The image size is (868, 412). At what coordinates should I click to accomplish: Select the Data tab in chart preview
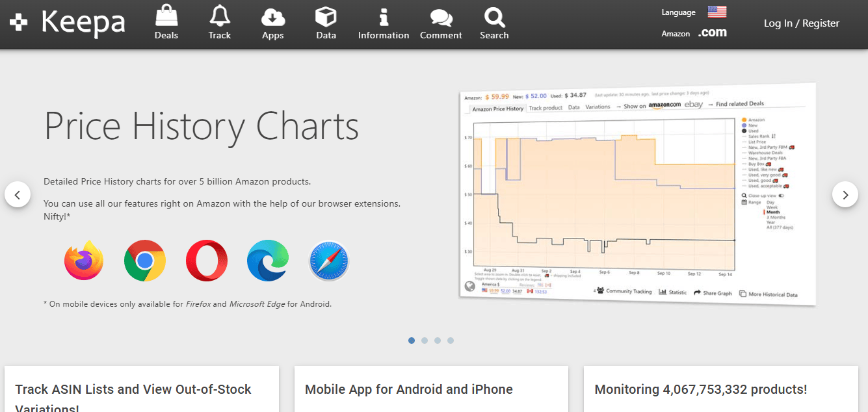573,107
